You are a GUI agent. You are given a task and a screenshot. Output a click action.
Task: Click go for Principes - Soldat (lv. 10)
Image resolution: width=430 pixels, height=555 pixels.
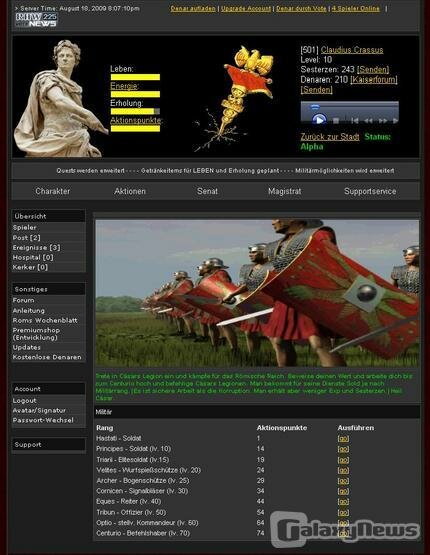343,449
